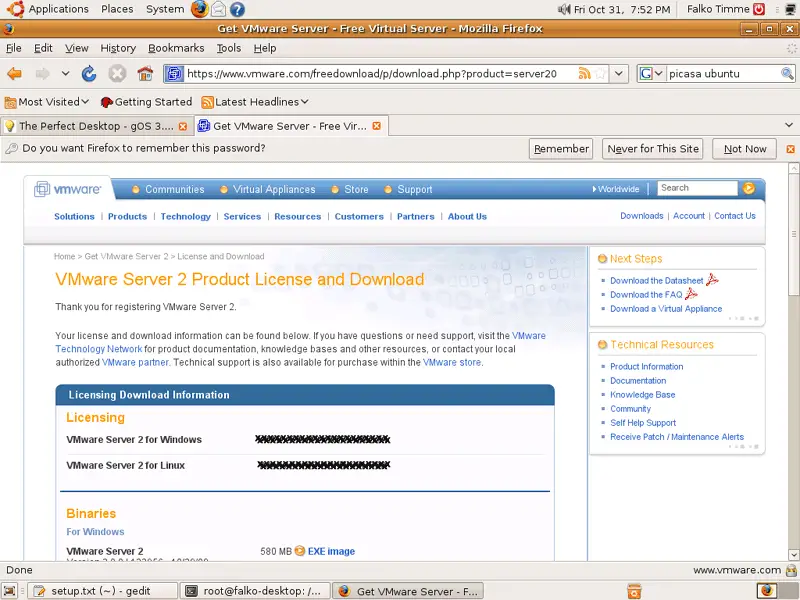Click the Show Desktop icon in bottom panel
The height and width of the screenshot is (600, 800).
pos(10,591)
